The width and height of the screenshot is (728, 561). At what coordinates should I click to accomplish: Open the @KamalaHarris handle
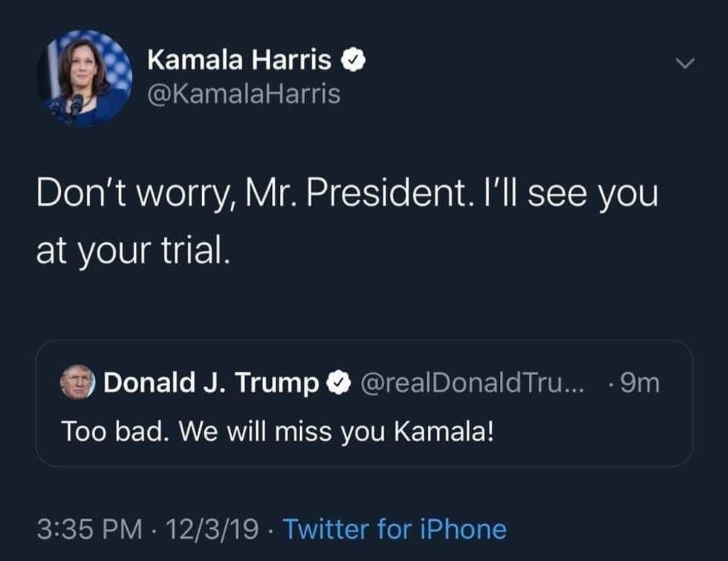click(244, 94)
